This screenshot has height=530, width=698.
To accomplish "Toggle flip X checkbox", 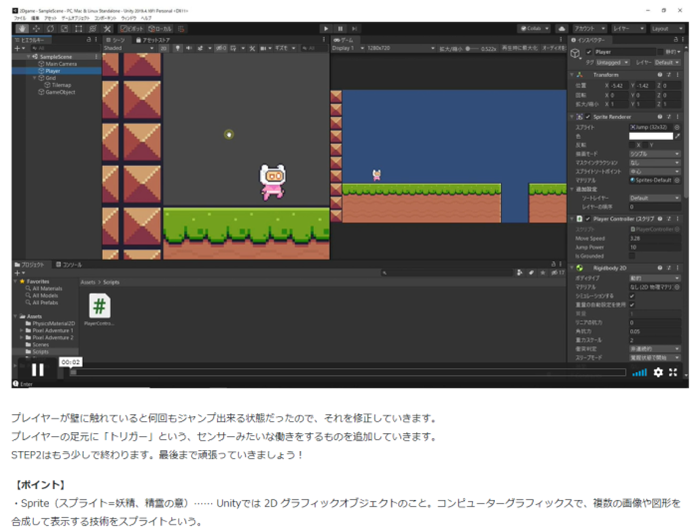I will tap(632, 145).
